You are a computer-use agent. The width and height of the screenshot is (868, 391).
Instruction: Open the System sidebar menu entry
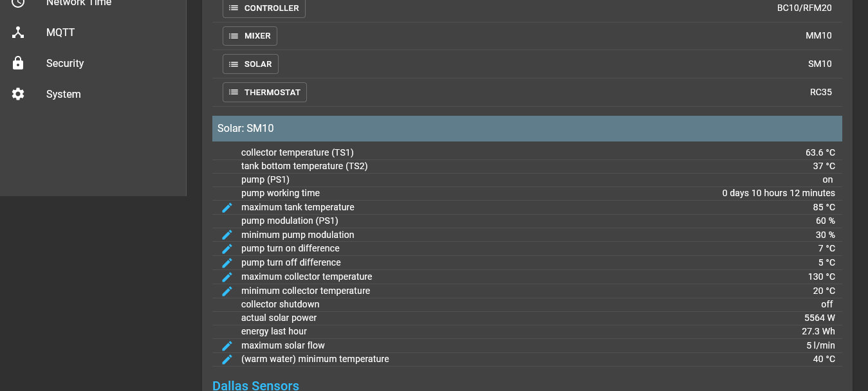pyautogui.click(x=63, y=94)
